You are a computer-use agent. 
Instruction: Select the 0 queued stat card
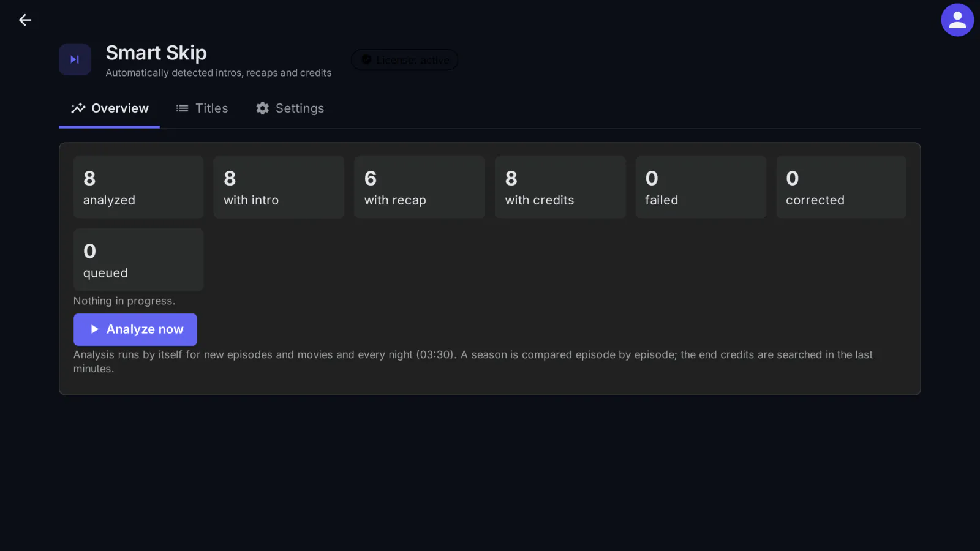pyautogui.click(x=138, y=260)
